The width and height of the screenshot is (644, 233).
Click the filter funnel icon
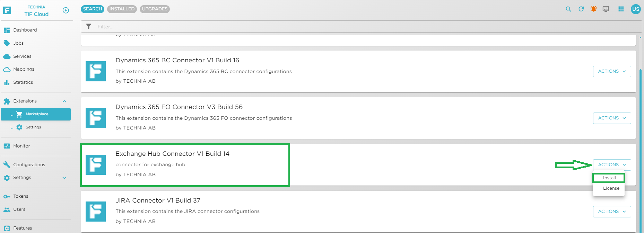[89, 27]
